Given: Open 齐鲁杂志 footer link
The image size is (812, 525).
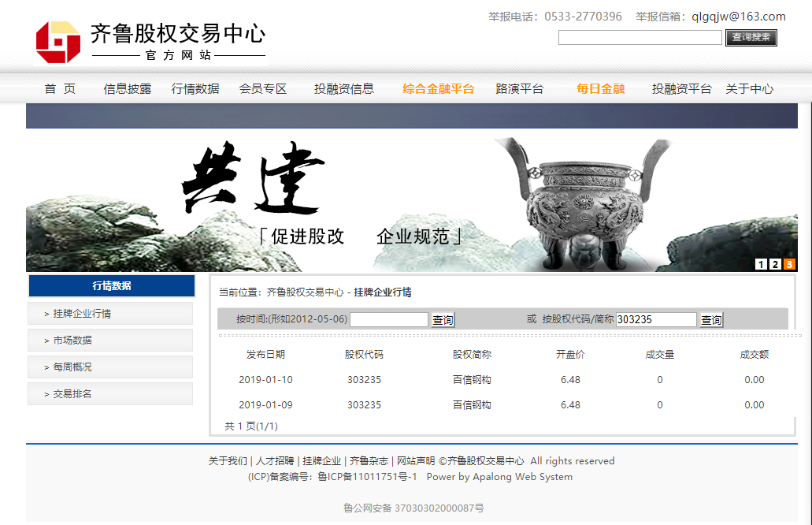Looking at the screenshot, I should coord(369,460).
